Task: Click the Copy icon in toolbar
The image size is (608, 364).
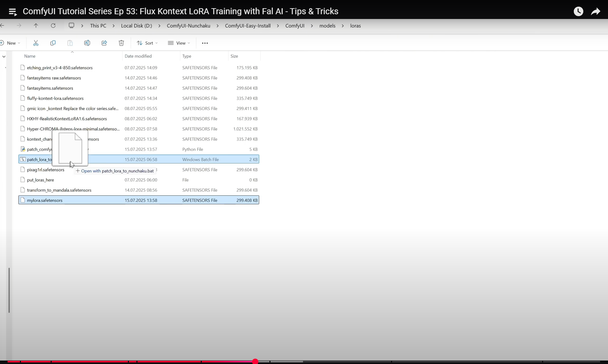Action: coord(53,43)
